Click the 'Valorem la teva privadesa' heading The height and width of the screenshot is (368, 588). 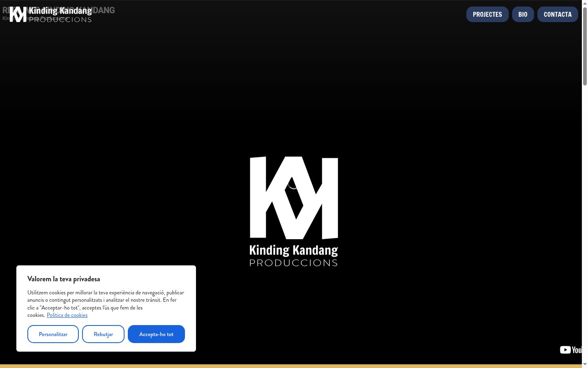point(64,279)
